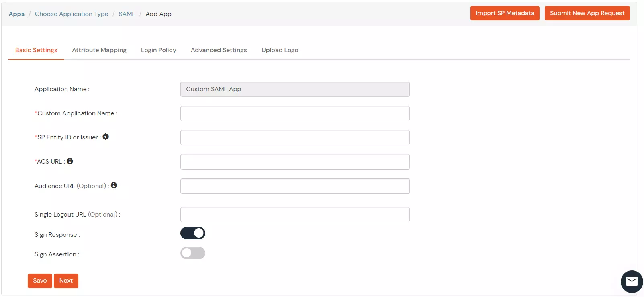
Task: Focus the Custom Application Name field
Action: (295, 113)
